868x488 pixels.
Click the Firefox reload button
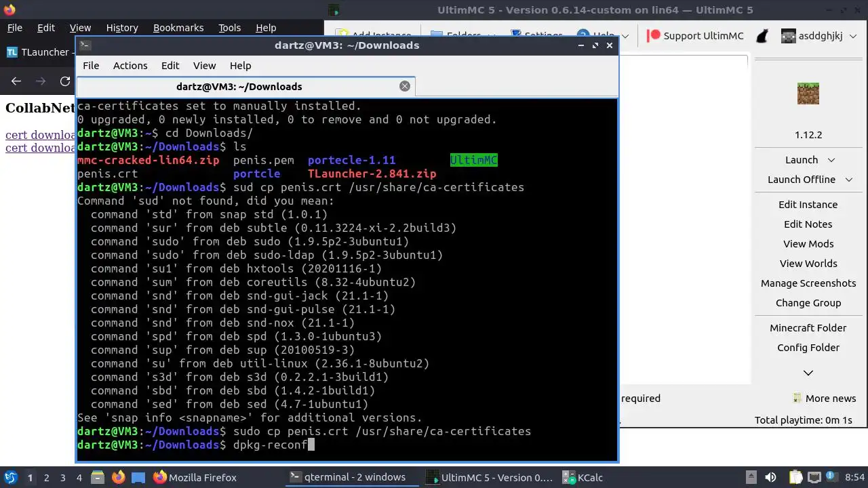coord(65,81)
